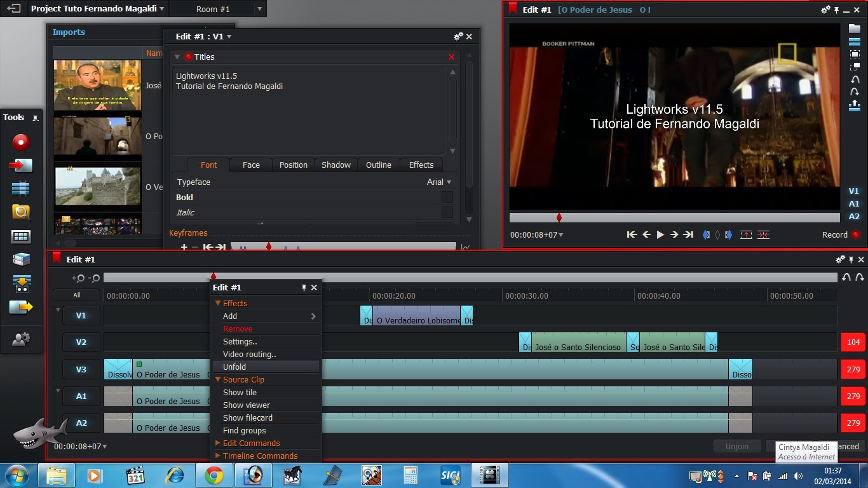Click the red Remove edit button in viewer
The width and height of the screenshot is (868, 488).
point(746,234)
